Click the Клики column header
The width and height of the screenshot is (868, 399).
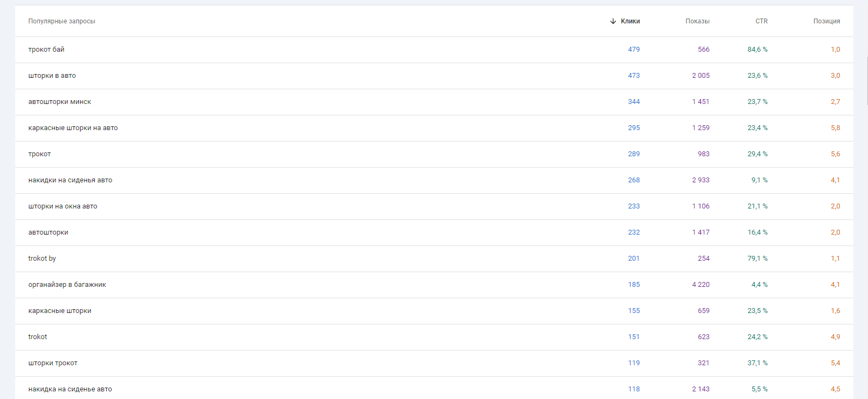pyautogui.click(x=630, y=21)
